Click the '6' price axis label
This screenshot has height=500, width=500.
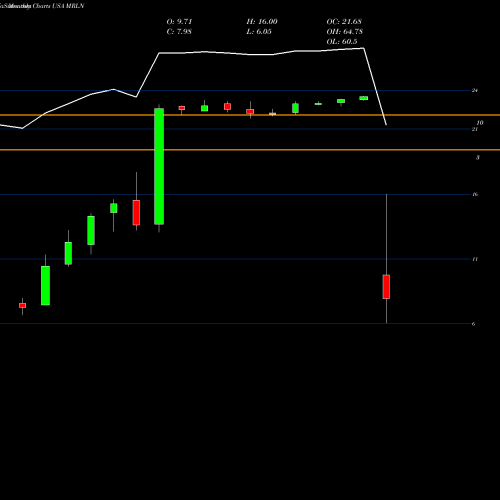[x=473, y=324]
